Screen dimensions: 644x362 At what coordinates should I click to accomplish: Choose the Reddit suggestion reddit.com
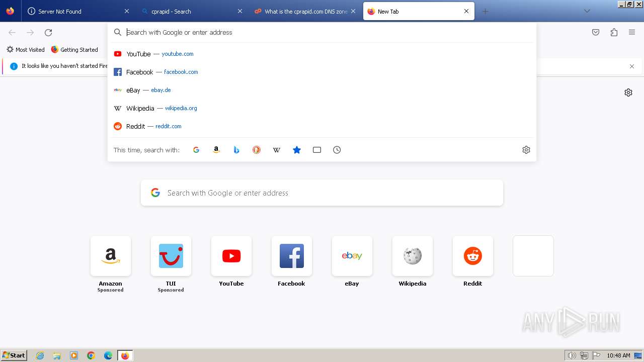(x=322, y=126)
